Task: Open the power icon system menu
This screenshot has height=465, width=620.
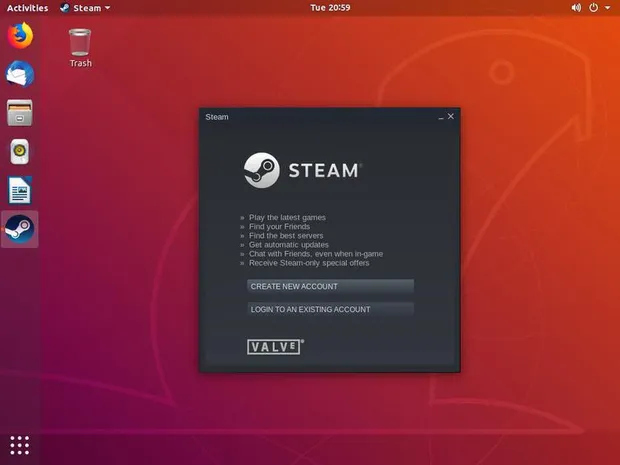Action: point(594,8)
